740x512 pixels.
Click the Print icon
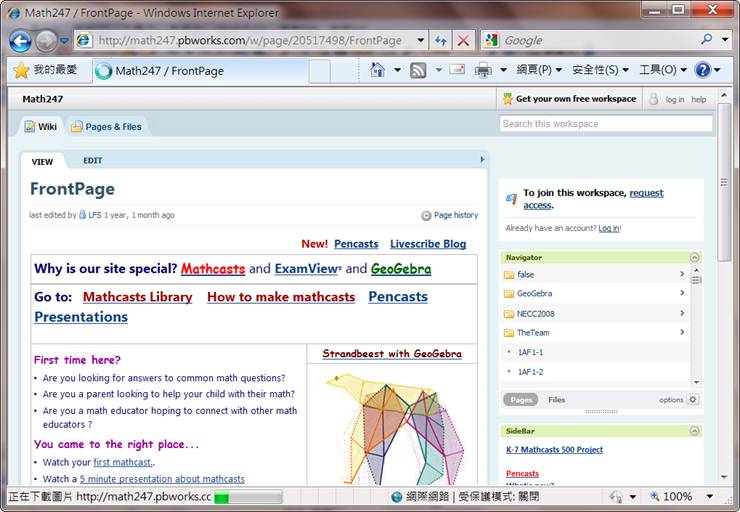pyautogui.click(x=483, y=70)
